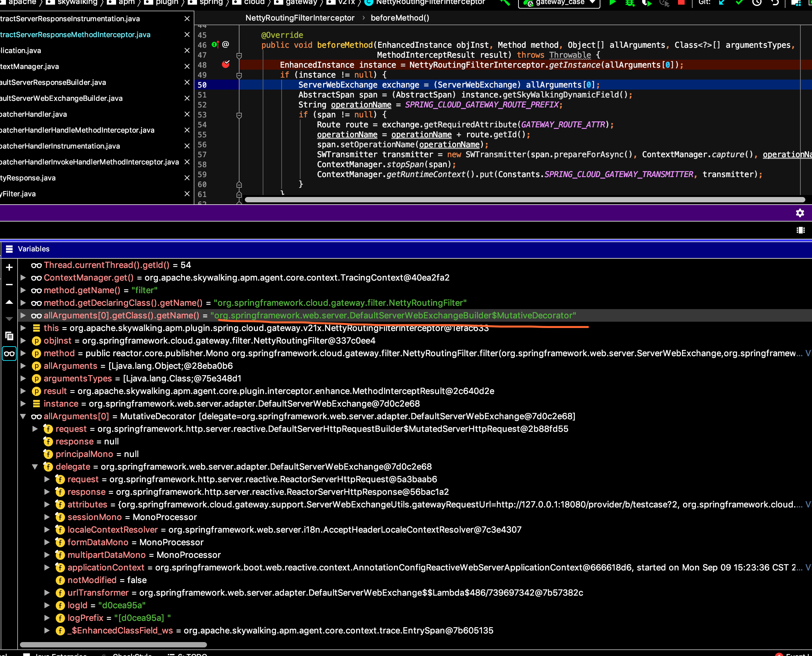Close the NettyResponse.java tab

click(x=187, y=178)
